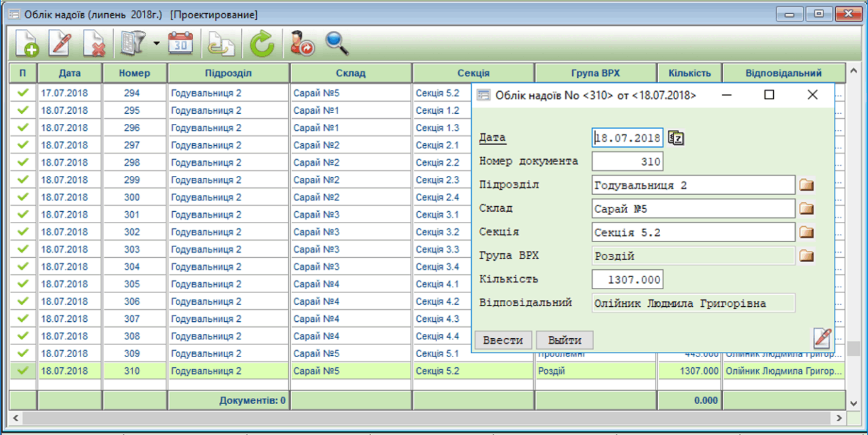Open the Склад folder lookup button
Screen dimensions: 868x435
(x=806, y=209)
